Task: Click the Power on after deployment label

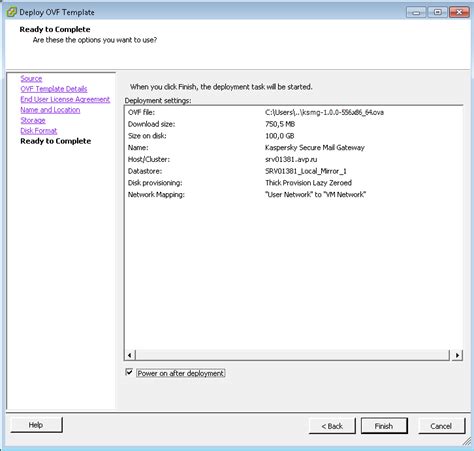Action: tap(181, 373)
